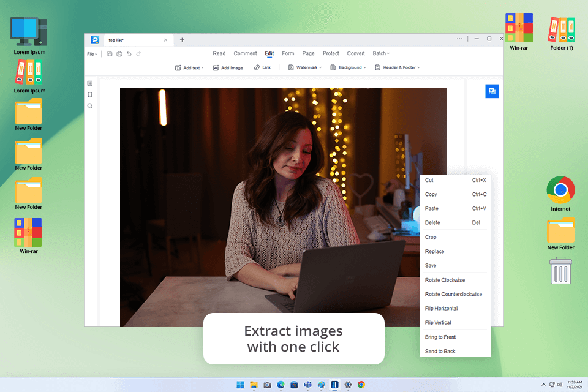Open the Camera app in taskbar
This screenshot has width=588, height=392.
pos(268,385)
